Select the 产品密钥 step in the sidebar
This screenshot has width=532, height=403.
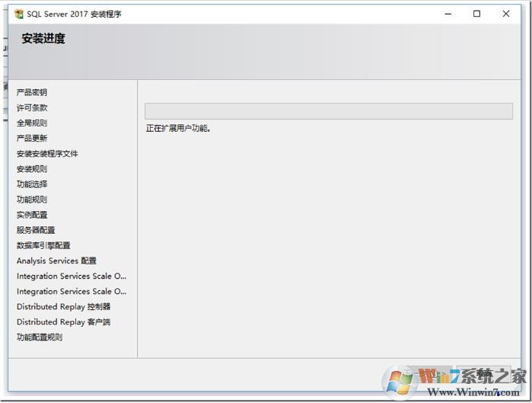32,92
